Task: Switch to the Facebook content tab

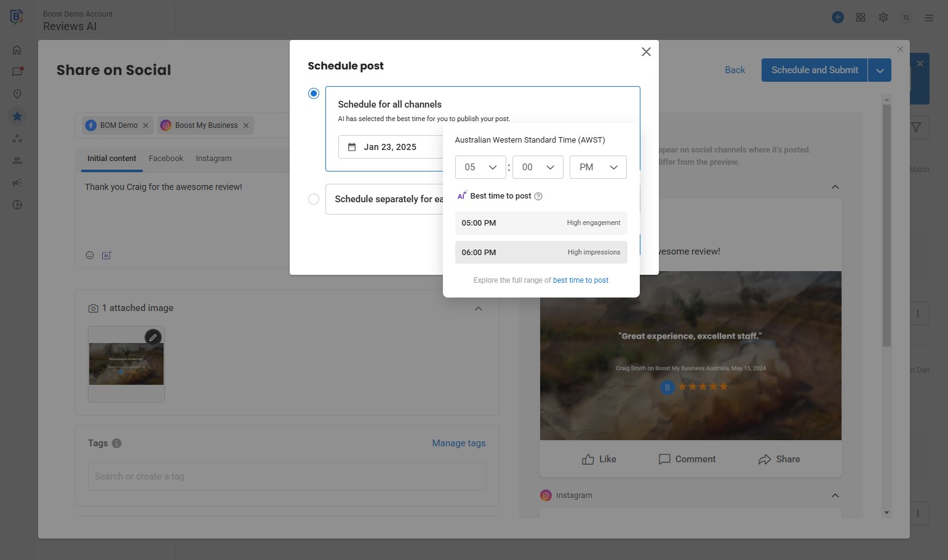Action: pyautogui.click(x=166, y=159)
